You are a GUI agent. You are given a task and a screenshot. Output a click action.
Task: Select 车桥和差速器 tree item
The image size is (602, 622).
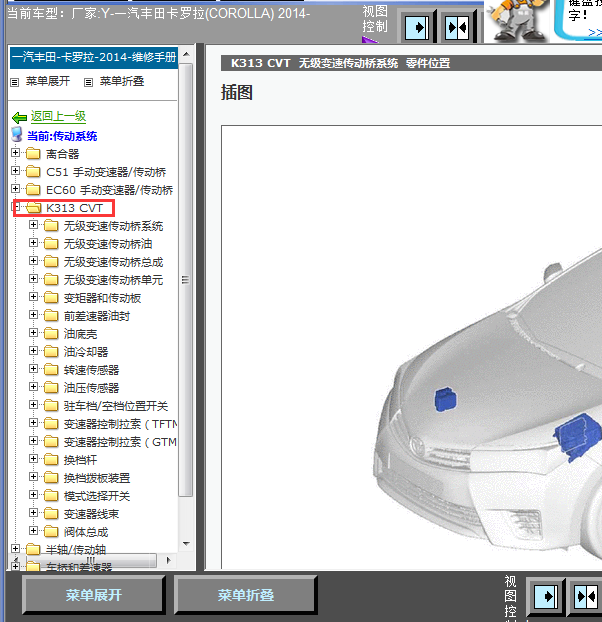tap(79, 567)
